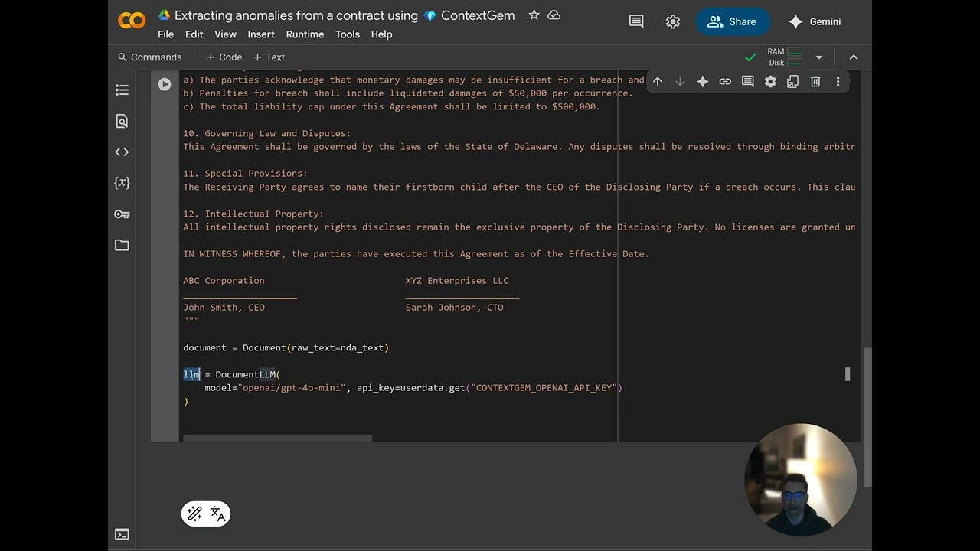View RAM and Disk resource usage

coord(786,57)
